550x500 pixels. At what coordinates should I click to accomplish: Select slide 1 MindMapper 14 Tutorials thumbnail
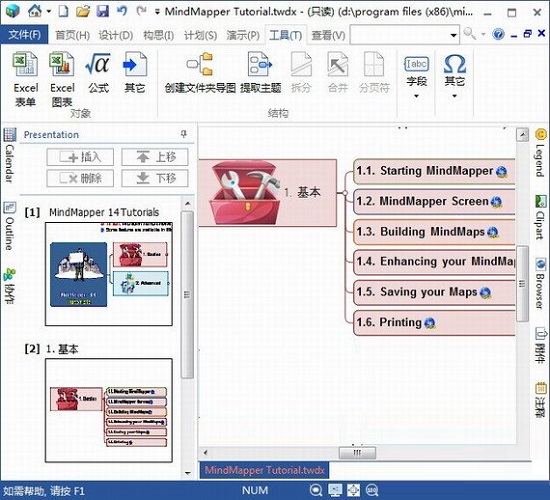click(109, 274)
